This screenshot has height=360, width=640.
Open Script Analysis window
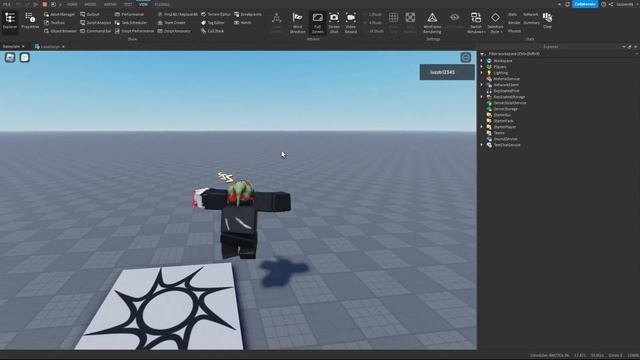tap(96, 23)
